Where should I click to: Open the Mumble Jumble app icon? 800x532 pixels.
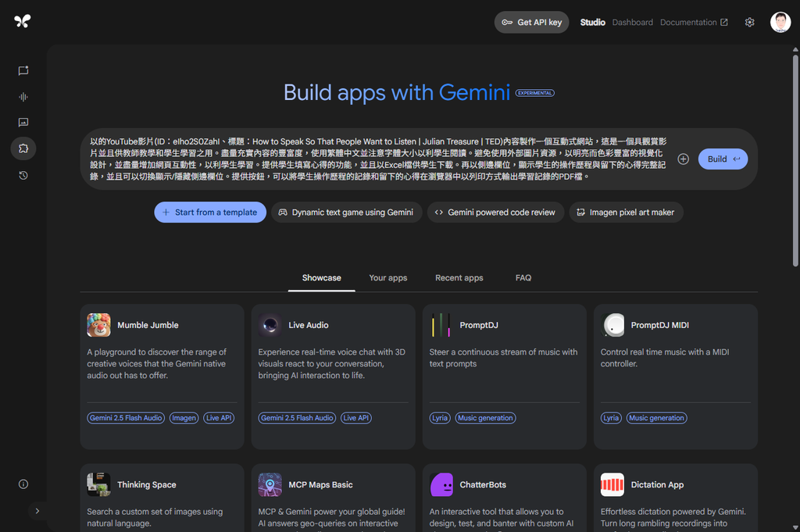pos(99,325)
